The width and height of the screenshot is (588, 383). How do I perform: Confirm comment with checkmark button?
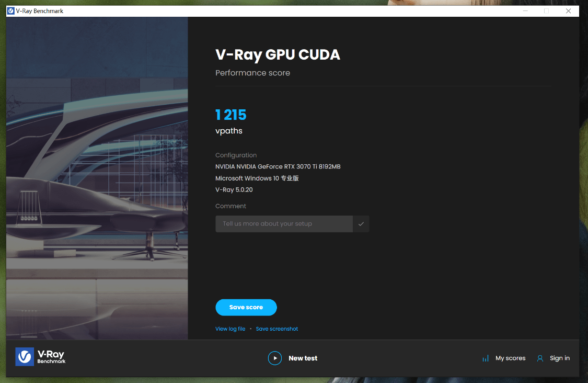click(x=361, y=224)
